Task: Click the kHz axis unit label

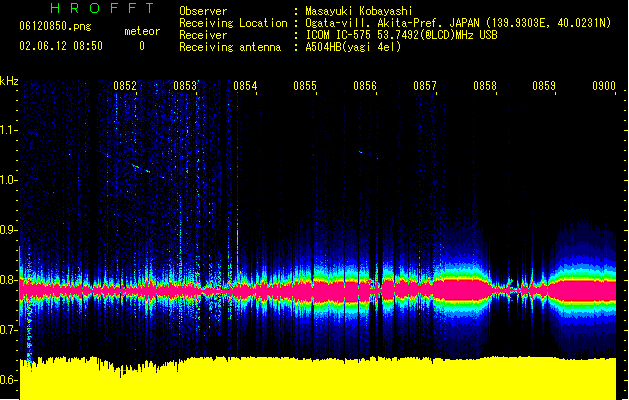Action: click(9, 81)
